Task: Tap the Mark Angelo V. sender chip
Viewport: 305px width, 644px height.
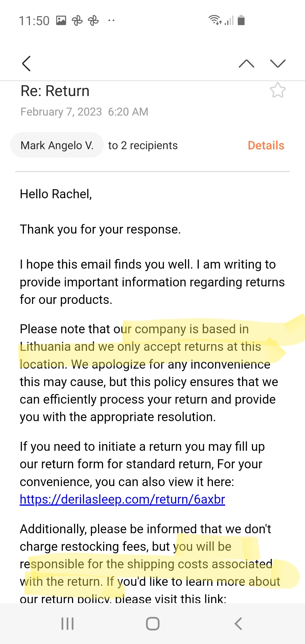Action: click(x=57, y=145)
